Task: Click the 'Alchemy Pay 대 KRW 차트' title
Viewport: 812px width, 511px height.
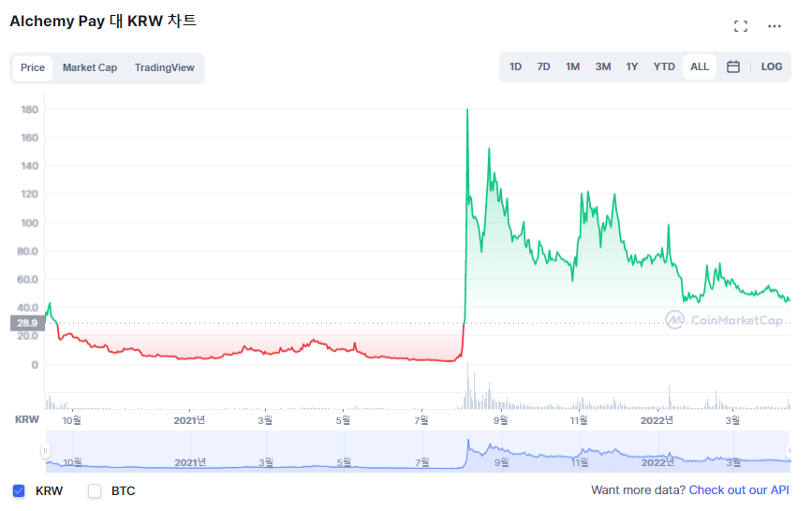Action: [103, 22]
